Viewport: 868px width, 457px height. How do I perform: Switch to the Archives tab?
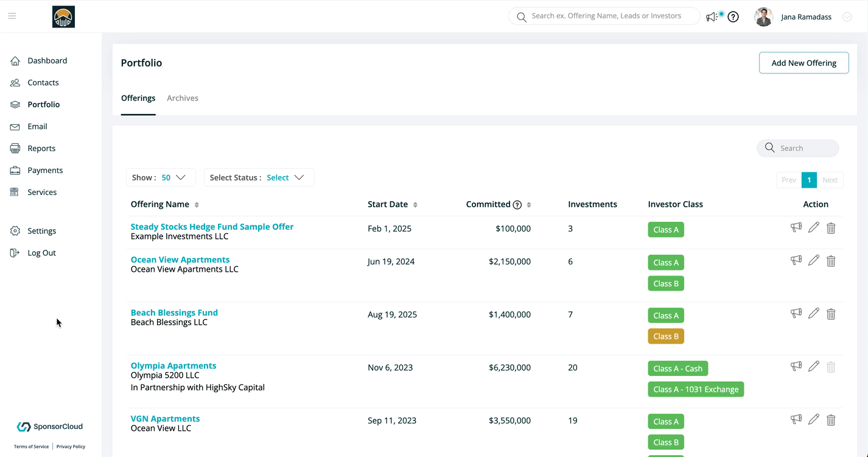(183, 98)
